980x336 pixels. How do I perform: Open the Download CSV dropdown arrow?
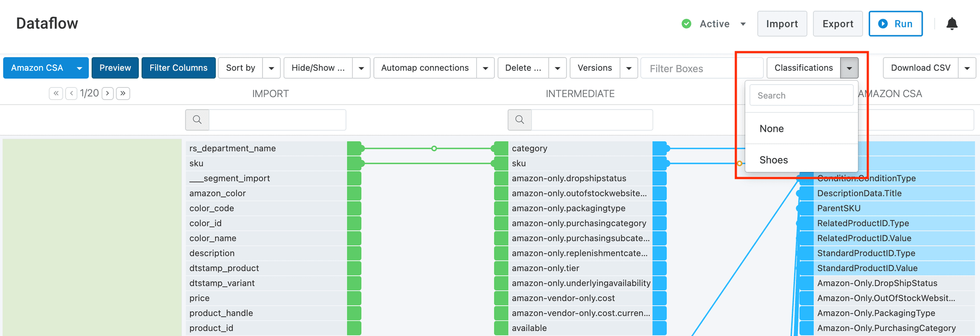(x=967, y=68)
